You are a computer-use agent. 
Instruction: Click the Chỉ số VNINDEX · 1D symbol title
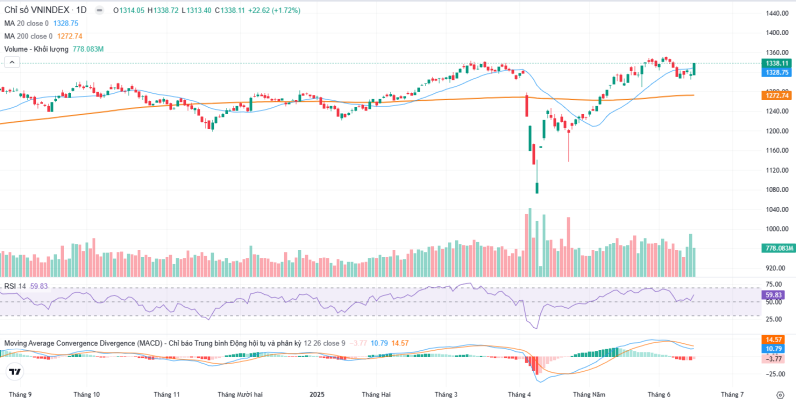pos(47,10)
